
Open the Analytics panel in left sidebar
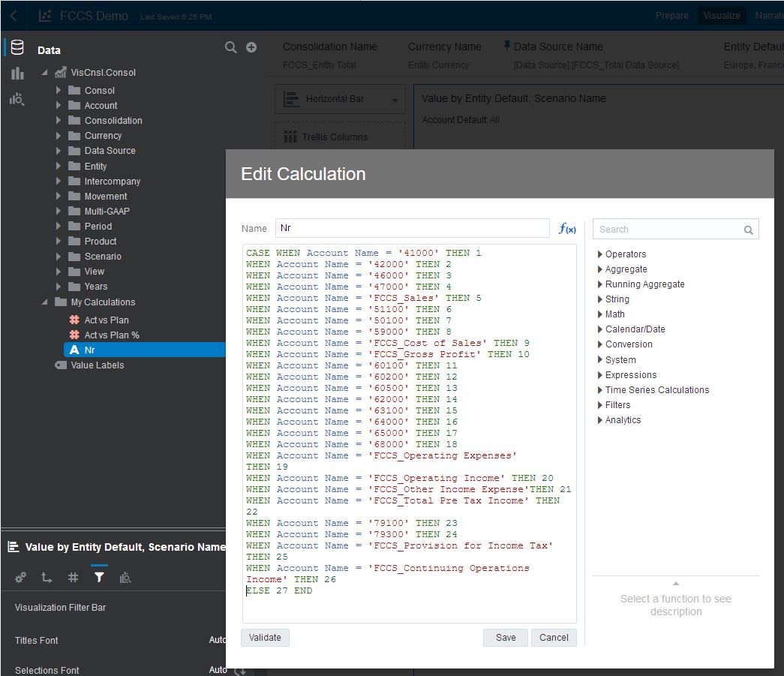(17, 99)
